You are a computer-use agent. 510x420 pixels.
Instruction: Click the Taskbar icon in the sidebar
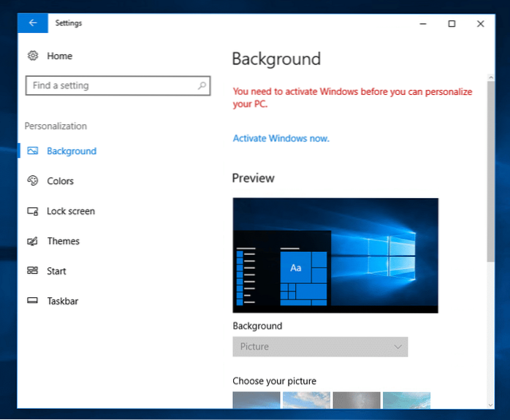click(33, 301)
